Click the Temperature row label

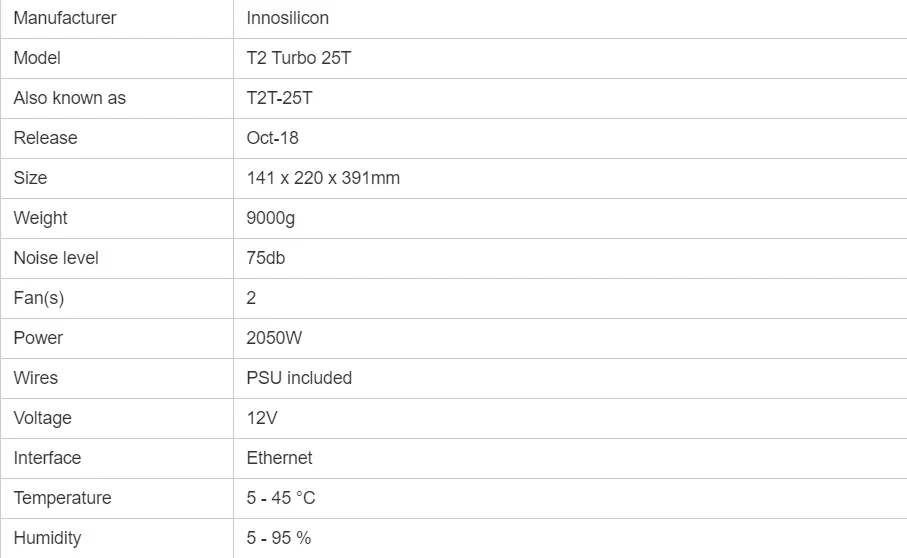pos(62,497)
